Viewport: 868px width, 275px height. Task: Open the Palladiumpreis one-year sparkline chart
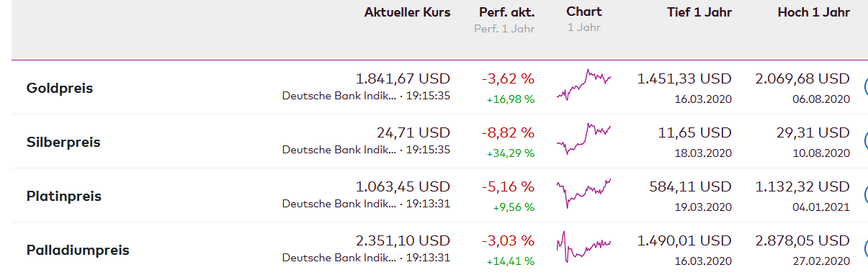click(x=583, y=247)
